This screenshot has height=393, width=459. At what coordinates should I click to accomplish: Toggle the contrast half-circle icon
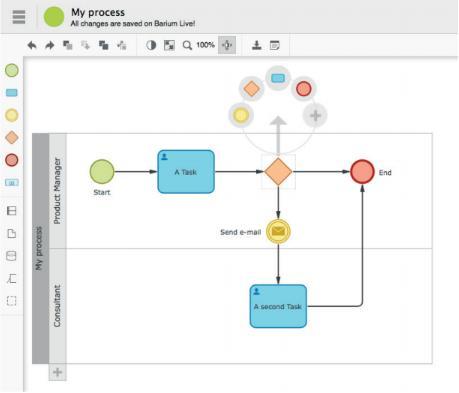pos(151,45)
